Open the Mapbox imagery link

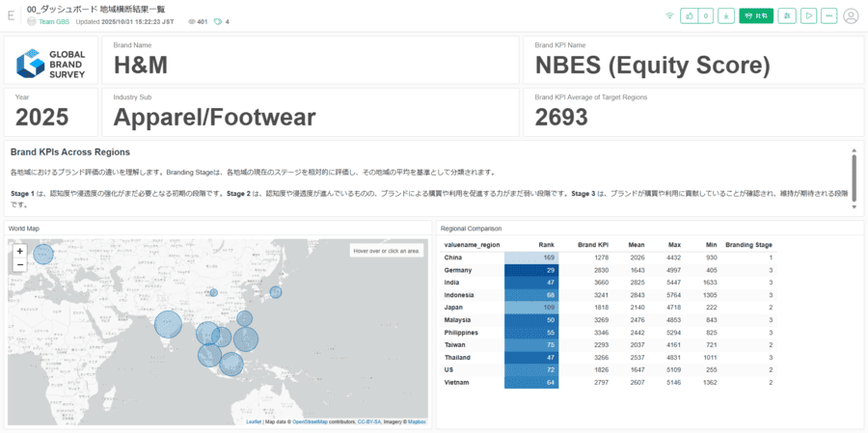pos(417,422)
